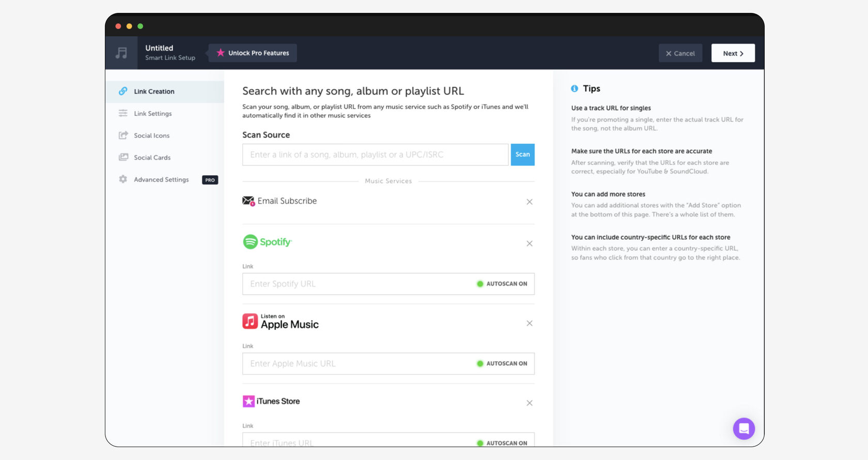This screenshot has width=868, height=460.
Task: Click Unlock Pro Features button
Action: pyautogui.click(x=253, y=53)
